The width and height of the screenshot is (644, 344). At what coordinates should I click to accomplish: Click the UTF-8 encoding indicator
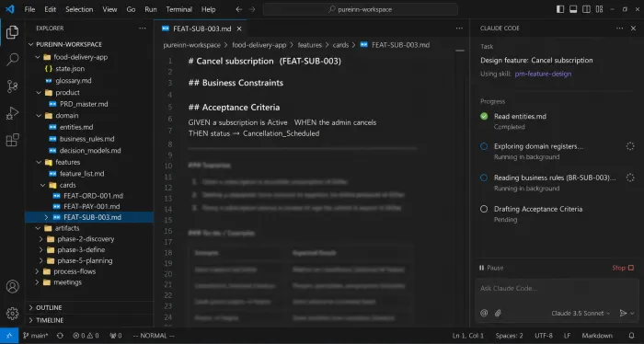pos(544,336)
